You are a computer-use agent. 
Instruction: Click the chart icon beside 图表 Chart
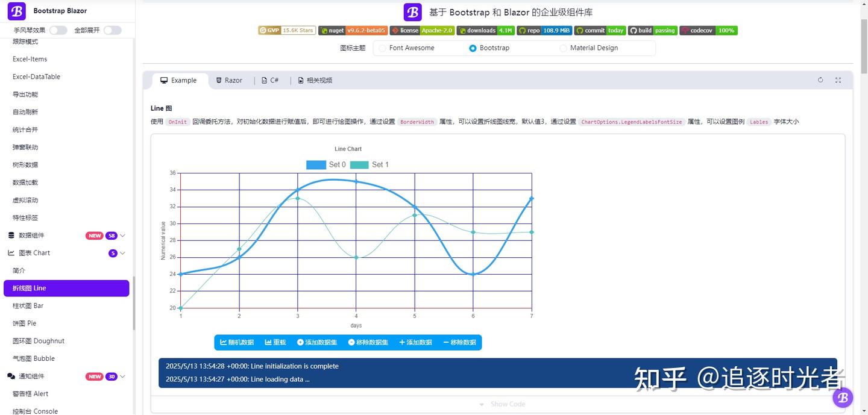11,253
